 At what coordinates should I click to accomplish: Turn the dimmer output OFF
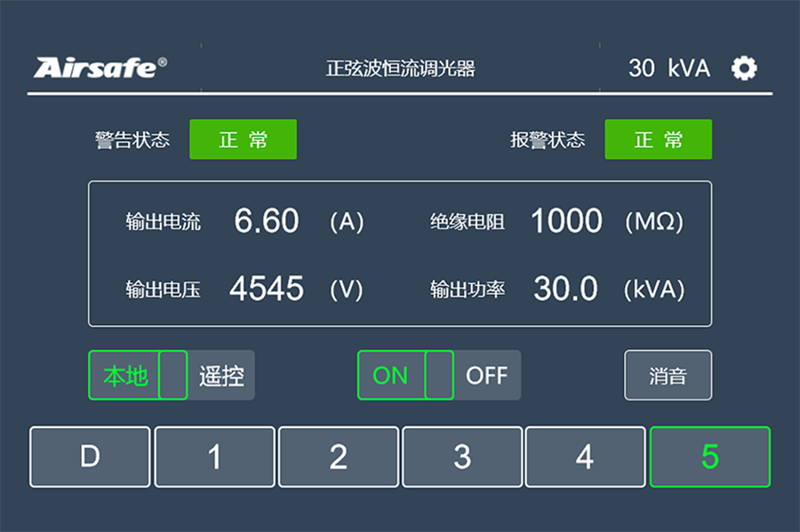pyautogui.click(x=489, y=375)
